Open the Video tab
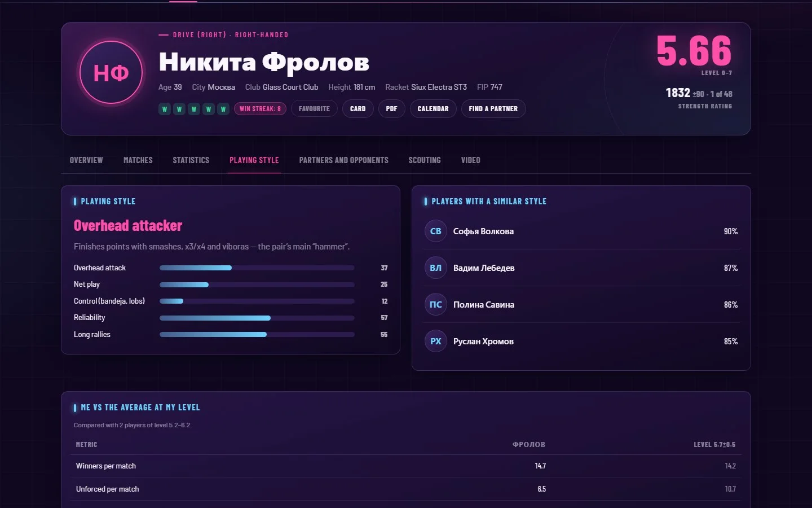This screenshot has width=812, height=508. [x=471, y=160]
